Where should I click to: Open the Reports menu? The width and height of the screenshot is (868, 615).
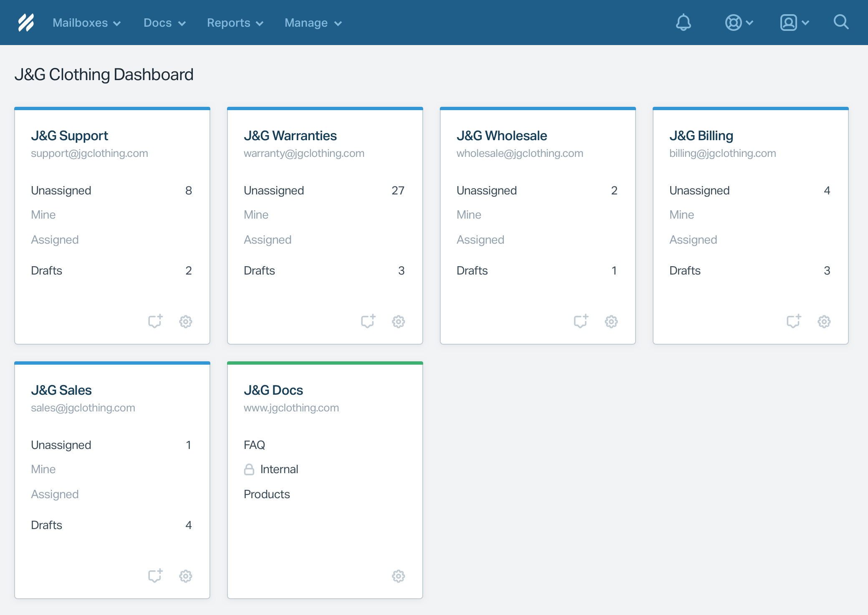click(235, 23)
